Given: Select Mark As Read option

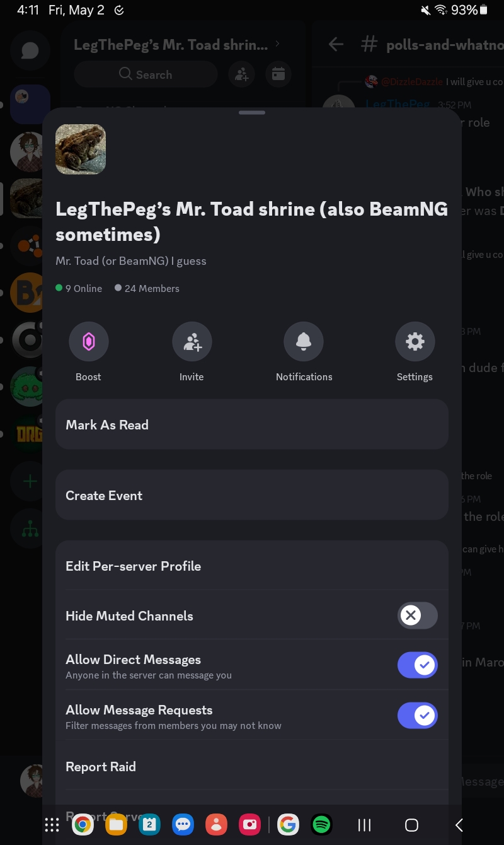Looking at the screenshot, I should [252, 424].
